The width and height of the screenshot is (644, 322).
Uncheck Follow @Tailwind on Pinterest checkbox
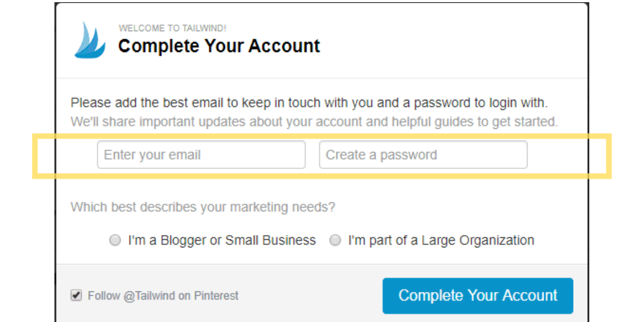[76, 295]
